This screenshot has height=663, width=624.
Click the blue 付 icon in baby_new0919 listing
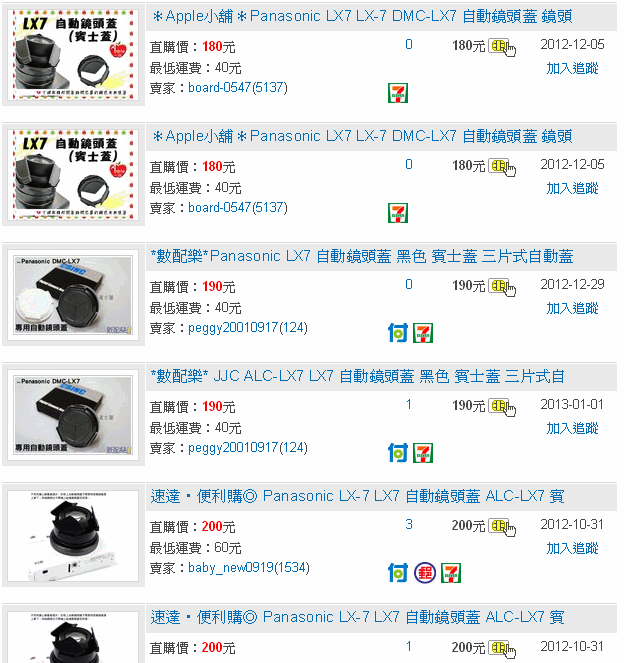[x=397, y=573]
